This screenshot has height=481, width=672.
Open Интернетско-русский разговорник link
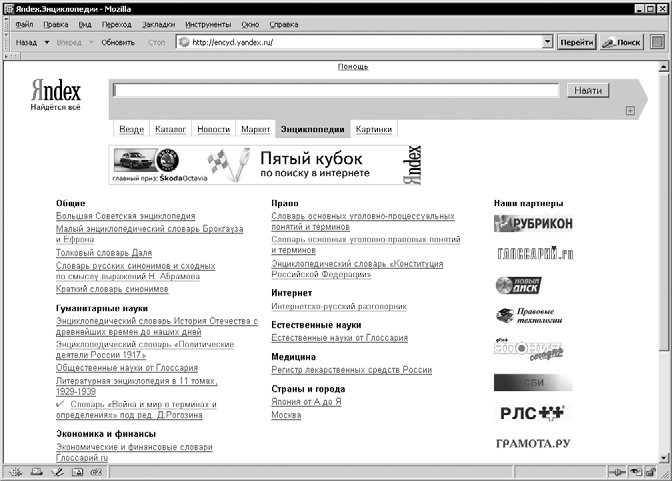[339, 307]
